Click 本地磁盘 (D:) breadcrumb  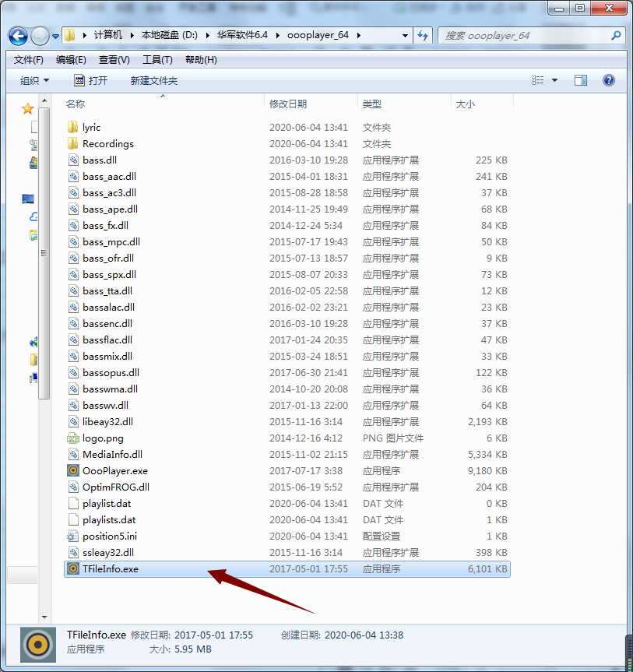(x=169, y=35)
